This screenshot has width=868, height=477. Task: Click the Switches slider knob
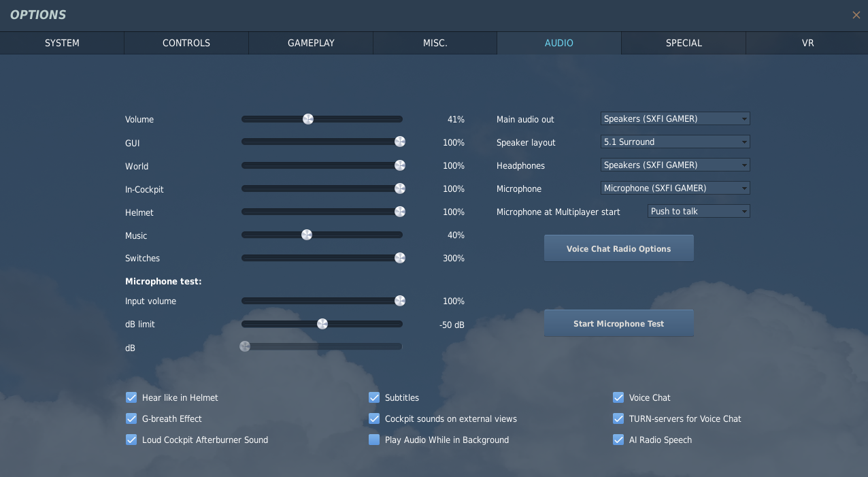pos(400,258)
